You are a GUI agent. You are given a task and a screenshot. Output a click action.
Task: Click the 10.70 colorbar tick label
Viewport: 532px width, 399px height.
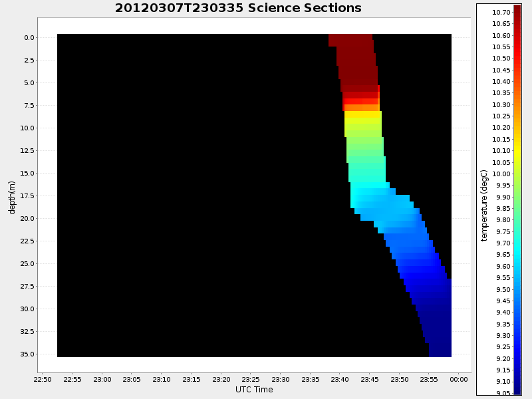501,13
